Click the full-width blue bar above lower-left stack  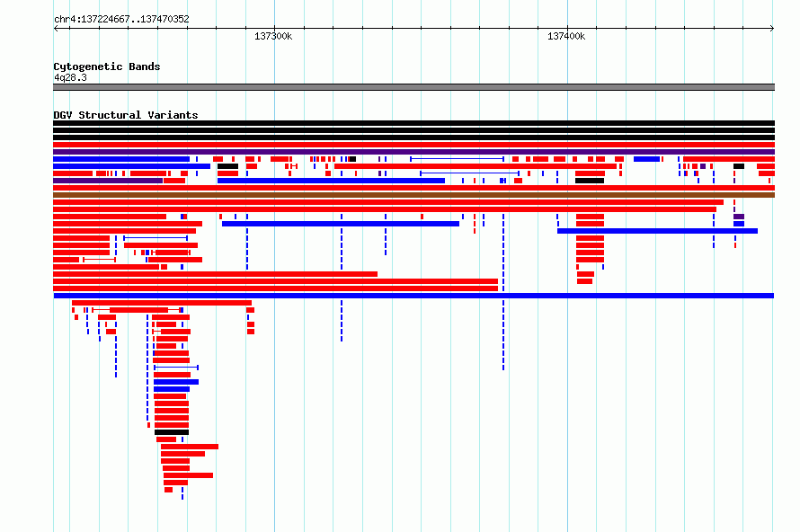click(x=413, y=296)
